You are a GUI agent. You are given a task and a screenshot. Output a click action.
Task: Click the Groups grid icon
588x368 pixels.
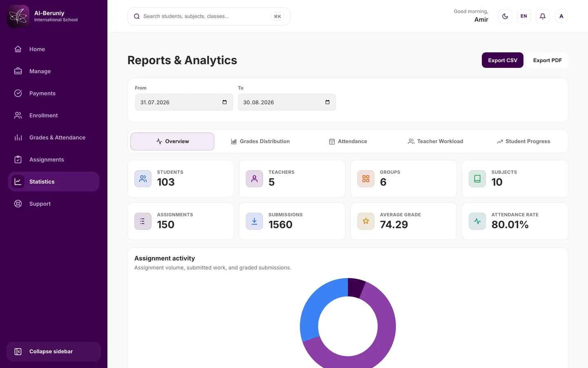tap(366, 179)
